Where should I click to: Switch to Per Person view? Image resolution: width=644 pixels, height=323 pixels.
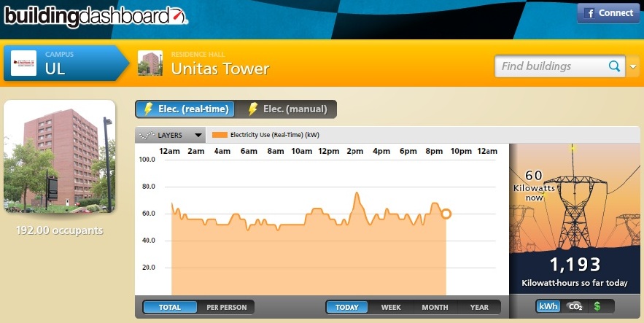pos(226,307)
